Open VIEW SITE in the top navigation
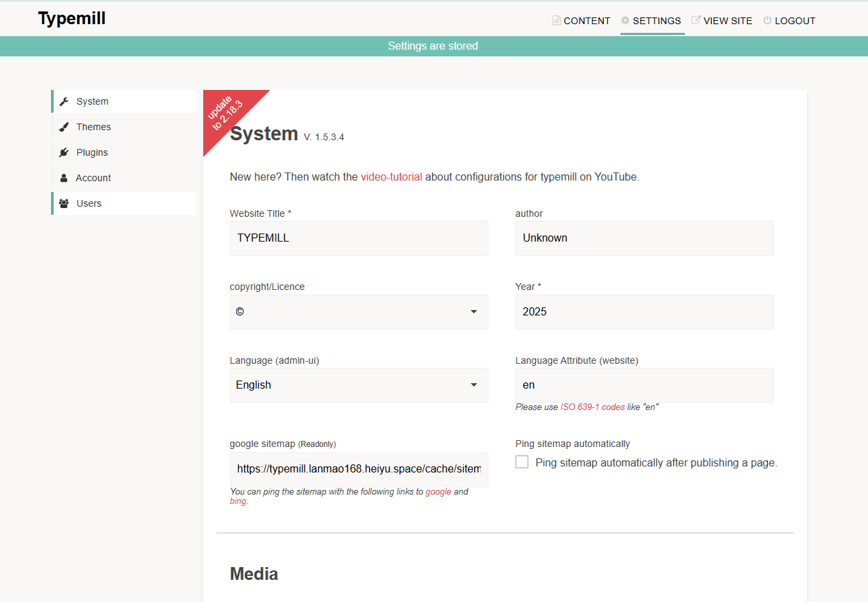This screenshot has height=602, width=868. click(722, 21)
